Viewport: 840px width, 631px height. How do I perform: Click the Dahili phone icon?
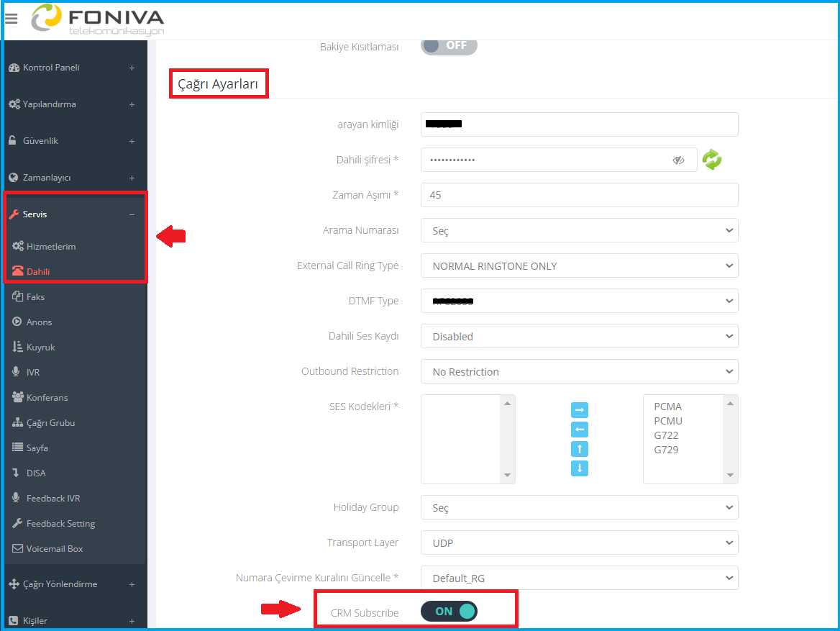pos(18,271)
